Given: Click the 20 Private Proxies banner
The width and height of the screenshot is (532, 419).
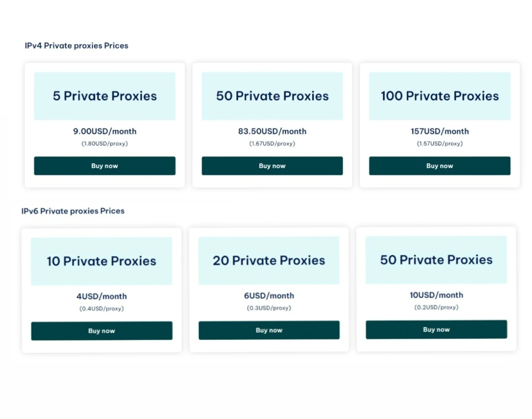Looking at the screenshot, I should (269, 260).
